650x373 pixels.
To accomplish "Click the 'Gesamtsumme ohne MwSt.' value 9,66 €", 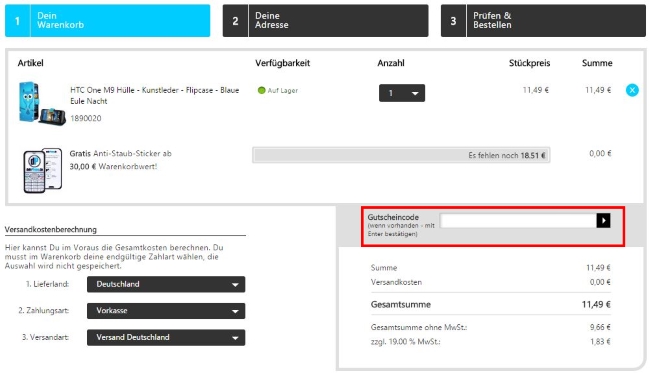I will click(600, 327).
